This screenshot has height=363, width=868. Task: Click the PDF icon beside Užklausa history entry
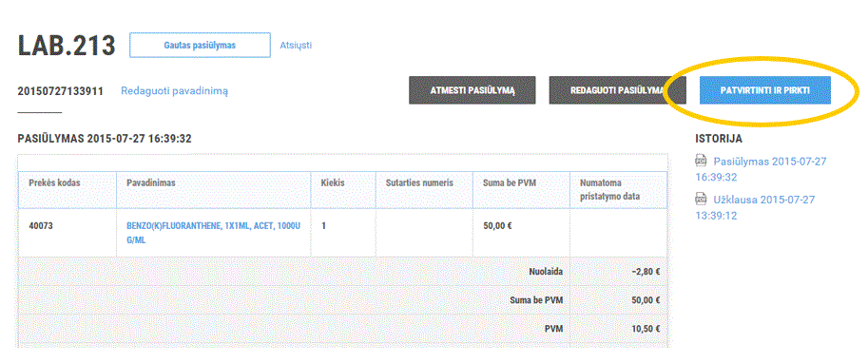coord(701,199)
